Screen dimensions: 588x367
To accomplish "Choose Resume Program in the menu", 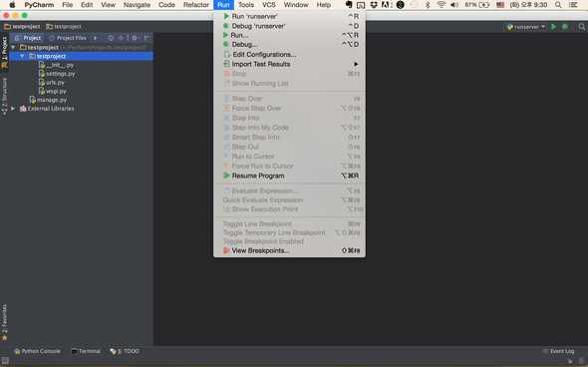I will (289, 176).
